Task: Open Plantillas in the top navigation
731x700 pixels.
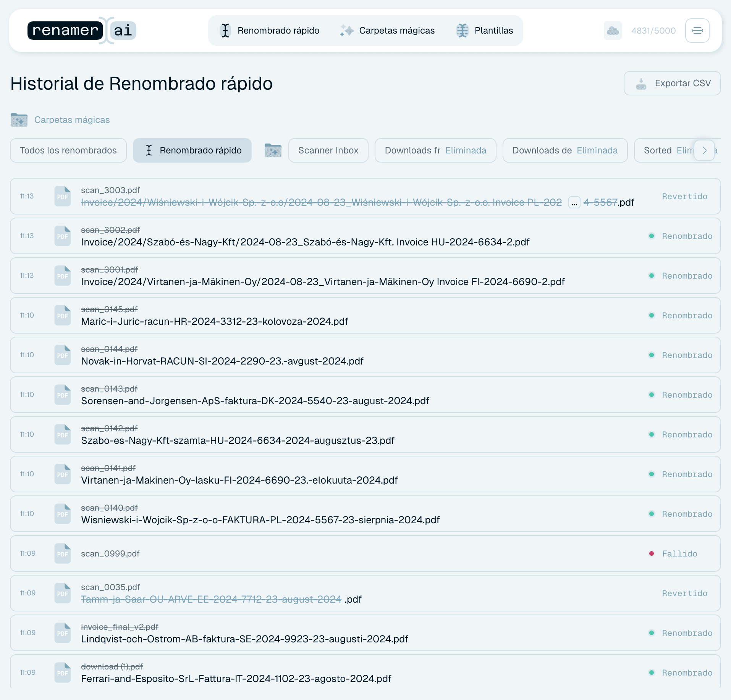Action: (x=485, y=31)
